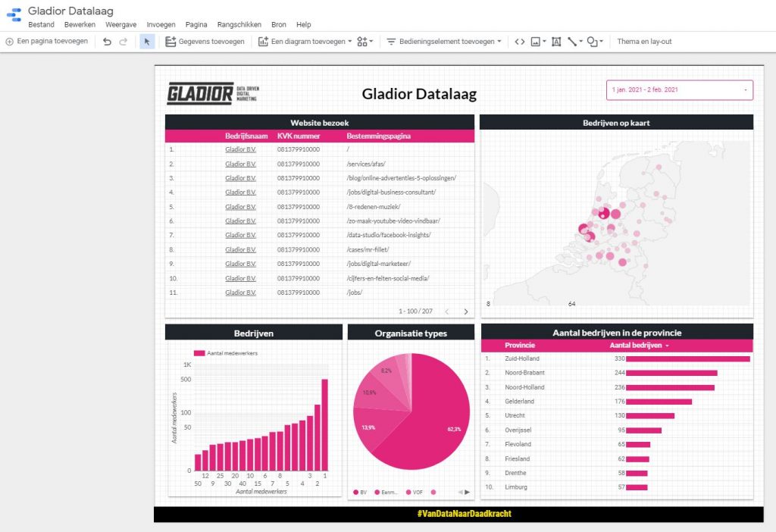776x532 pixels.
Task: Go to next page of Website bezoek table
Action: coord(466,311)
